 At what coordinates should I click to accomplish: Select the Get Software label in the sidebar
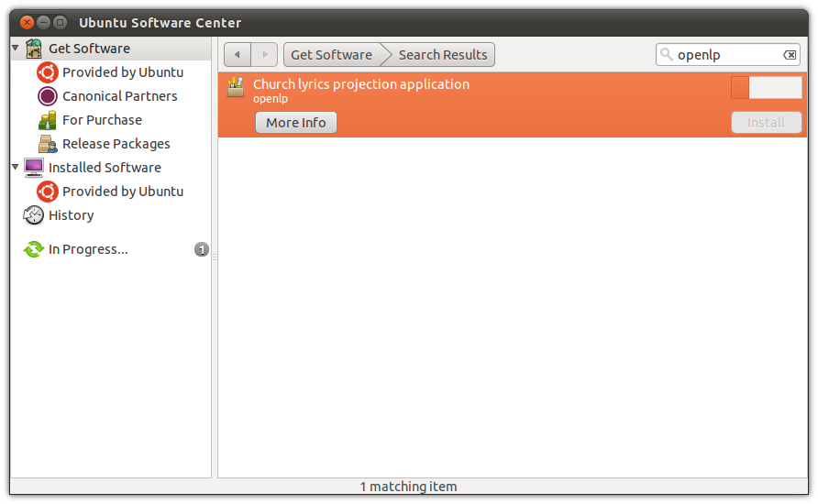coord(89,49)
